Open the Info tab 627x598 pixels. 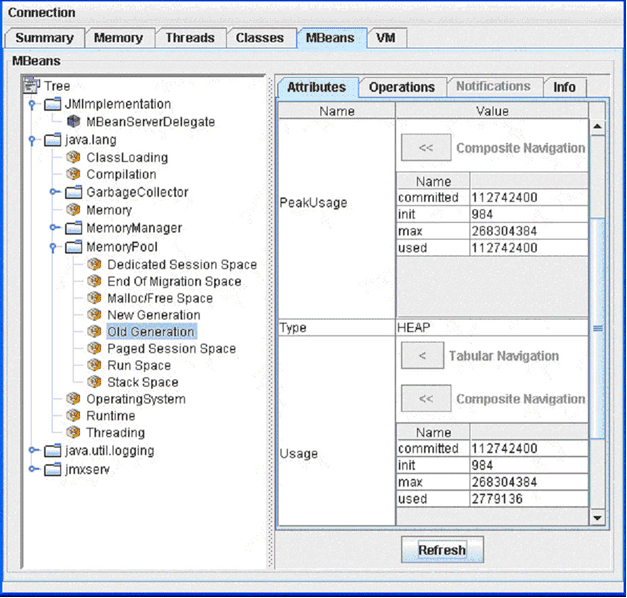pos(564,88)
